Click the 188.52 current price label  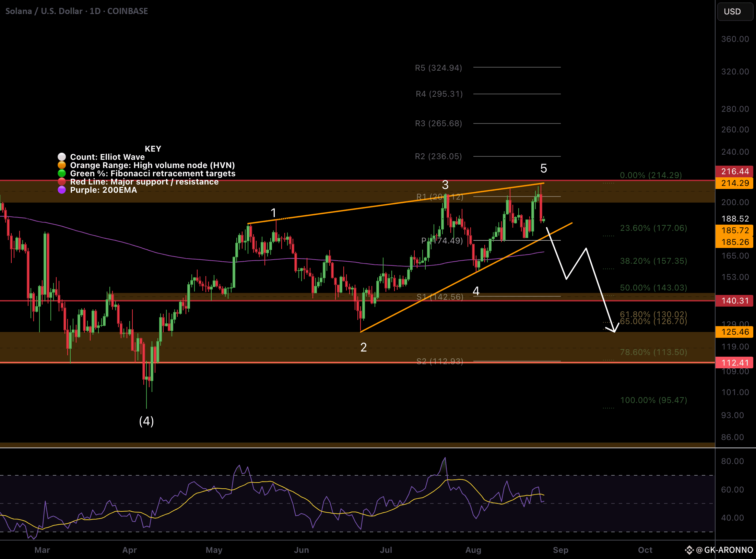click(735, 219)
